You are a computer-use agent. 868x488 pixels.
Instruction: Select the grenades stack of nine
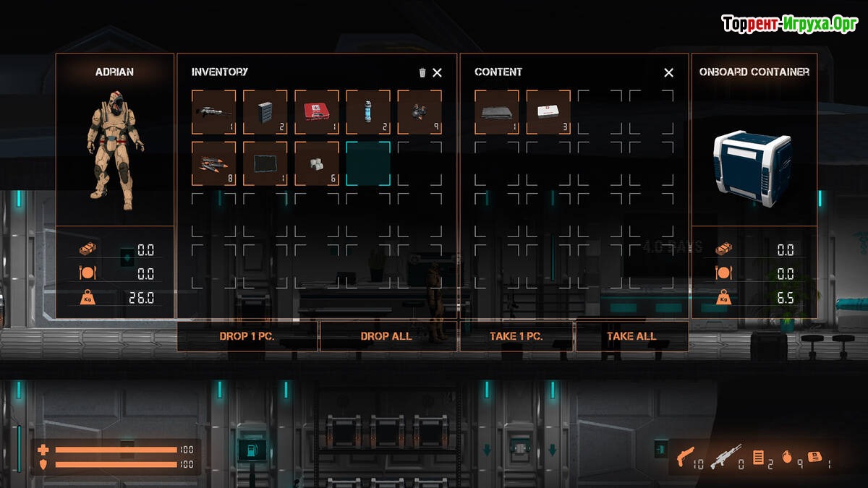pyautogui.click(x=420, y=112)
